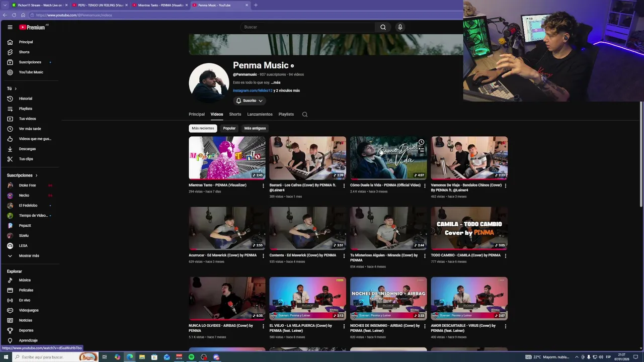Open options for AMOR DESCARTABLE video
Image resolution: width=644 pixels, height=362 pixels.
tap(506, 326)
